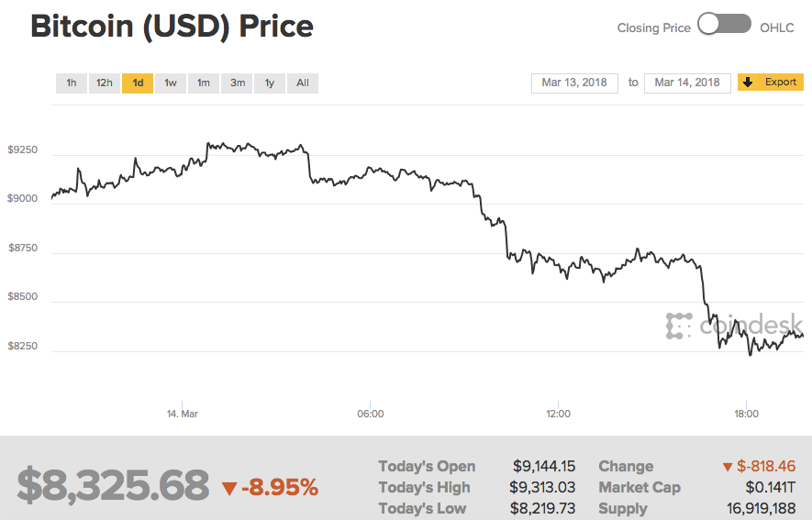Click the OHLC label
The image size is (812, 520).
(777, 28)
